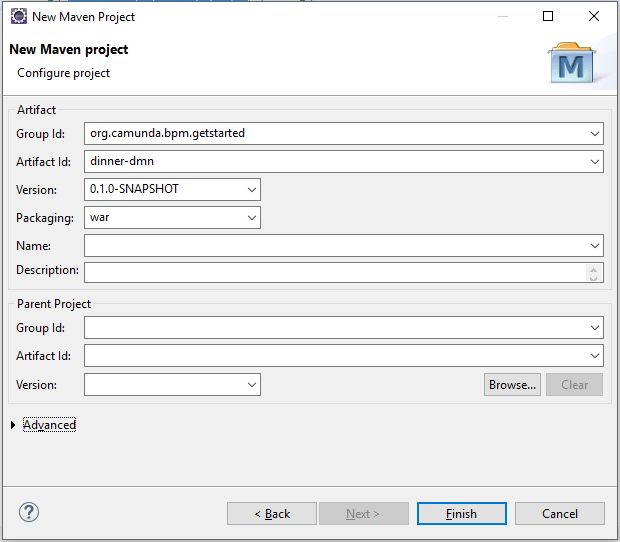Maximize the New Maven Project window

pyautogui.click(x=548, y=16)
